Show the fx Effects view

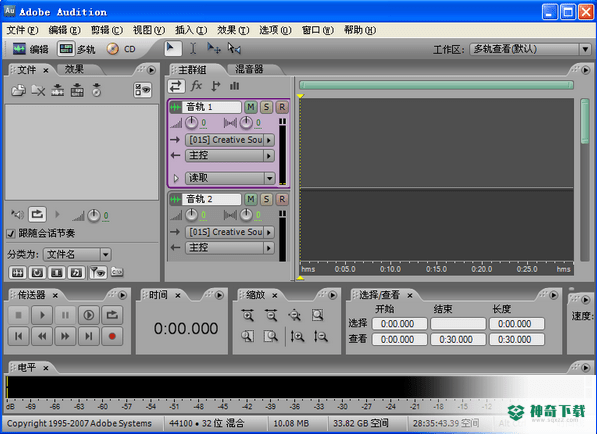(196, 86)
